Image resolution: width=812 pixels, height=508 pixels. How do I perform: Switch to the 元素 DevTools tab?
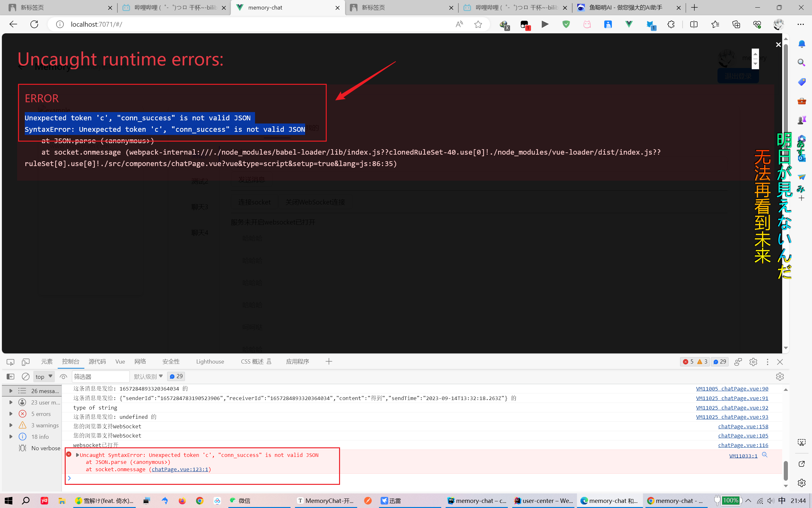click(x=47, y=362)
